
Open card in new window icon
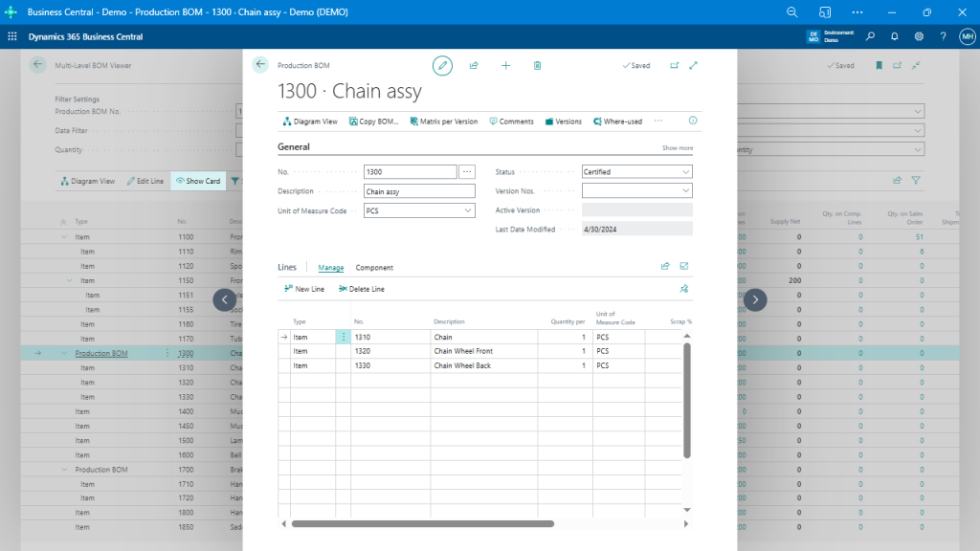(x=674, y=65)
